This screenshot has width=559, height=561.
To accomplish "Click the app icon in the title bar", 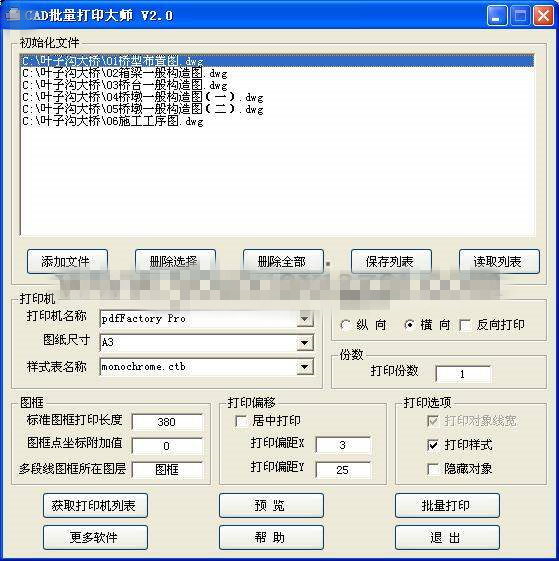I will coord(13,15).
